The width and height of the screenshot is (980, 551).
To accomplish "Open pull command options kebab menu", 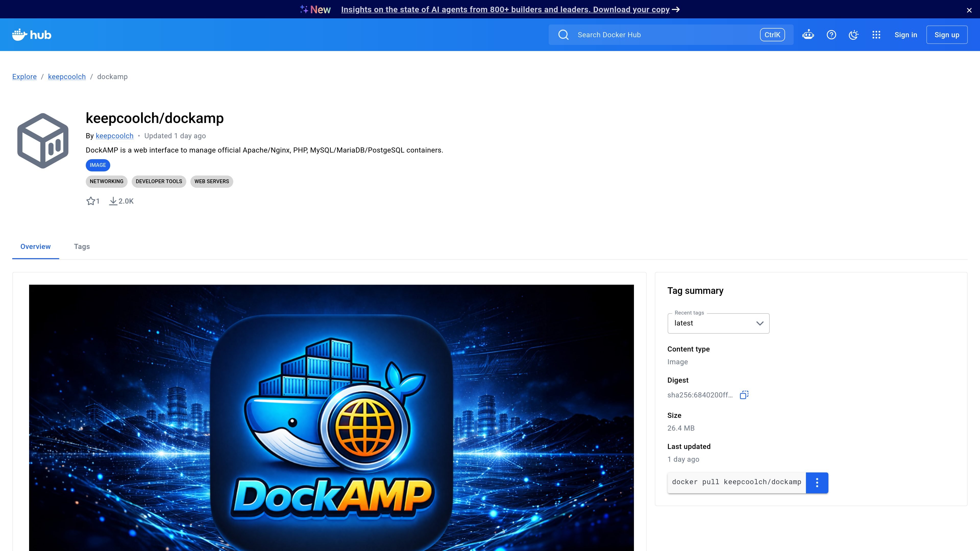I will [817, 483].
